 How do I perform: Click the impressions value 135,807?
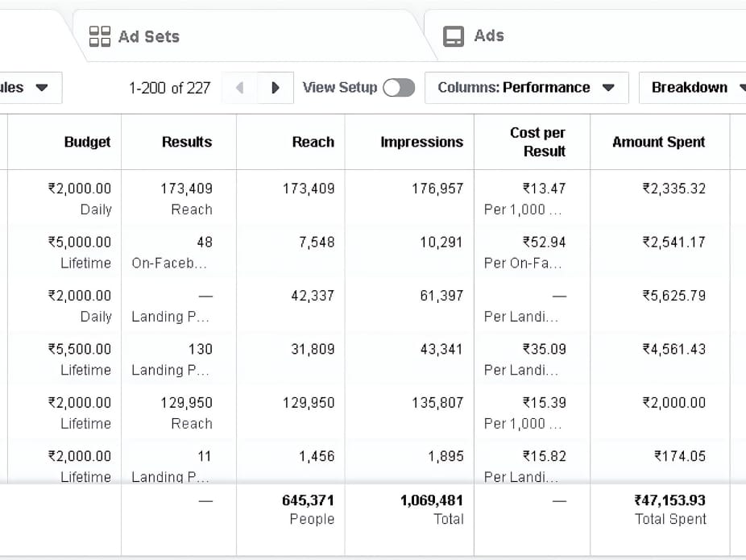(437, 403)
